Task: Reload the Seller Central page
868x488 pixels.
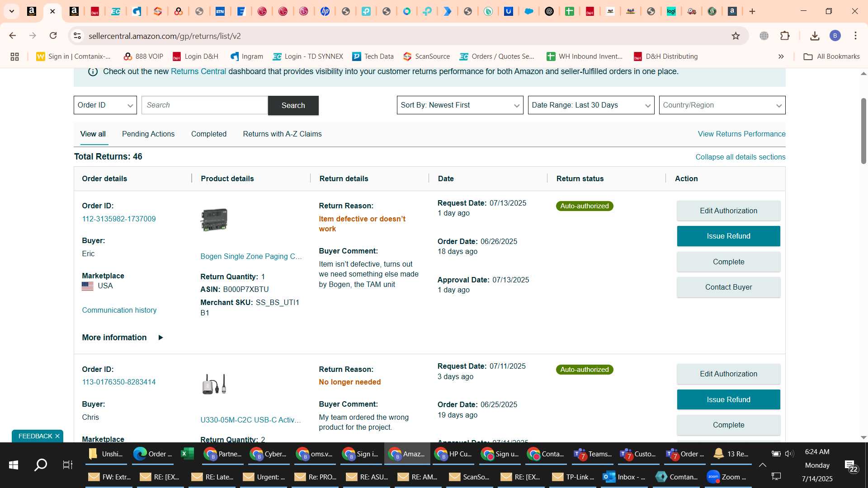Action: click(53, 36)
